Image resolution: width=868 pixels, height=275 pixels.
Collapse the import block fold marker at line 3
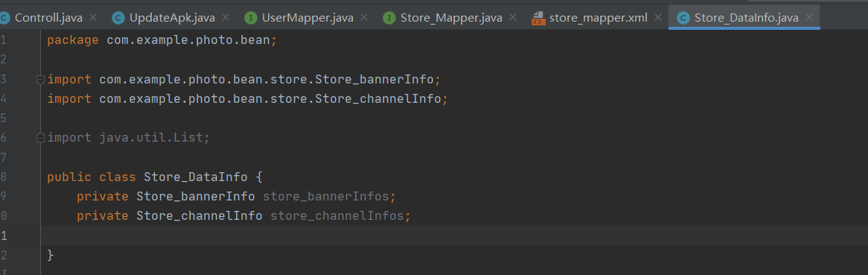tap(40, 80)
